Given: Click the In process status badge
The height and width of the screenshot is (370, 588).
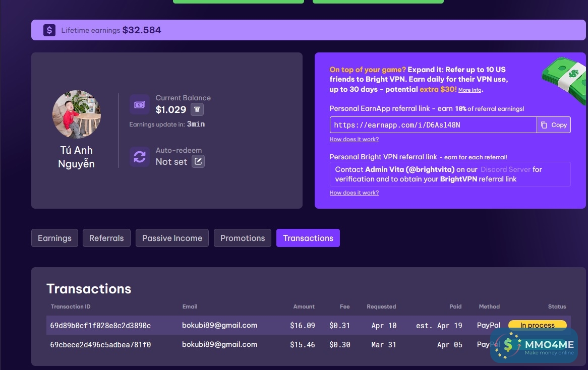Looking at the screenshot, I should pyautogui.click(x=538, y=325).
